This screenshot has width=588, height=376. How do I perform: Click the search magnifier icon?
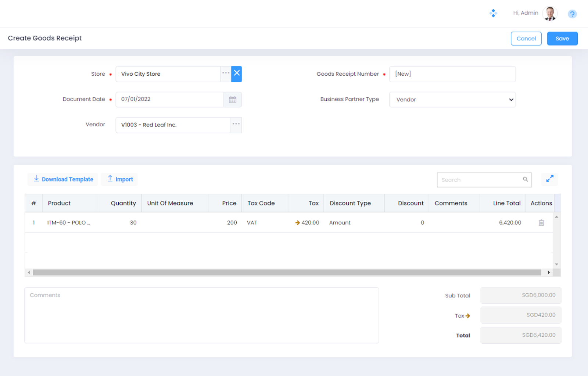pos(525,179)
